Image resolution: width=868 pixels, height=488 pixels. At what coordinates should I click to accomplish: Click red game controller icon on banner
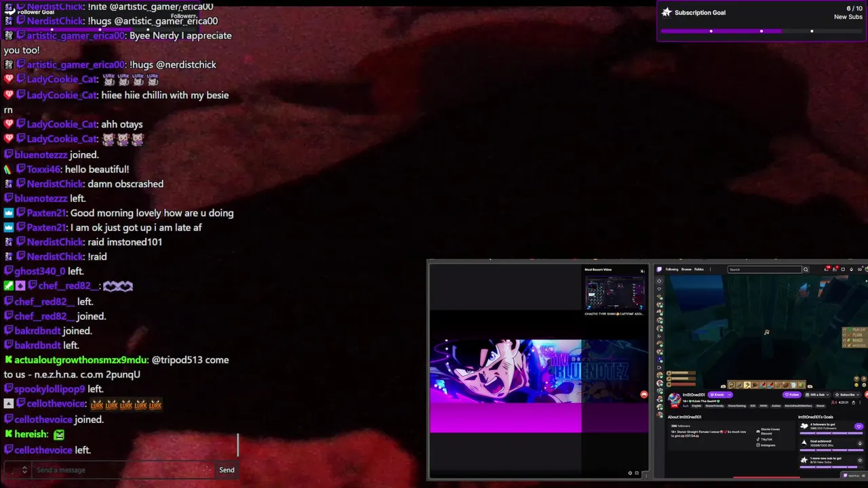[x=644, y=394]
